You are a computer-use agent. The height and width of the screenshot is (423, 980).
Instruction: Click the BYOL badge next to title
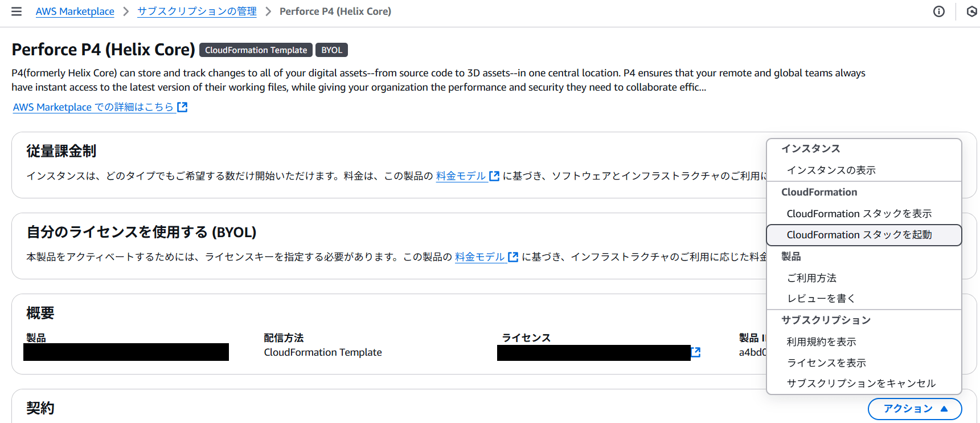coord(331,50)
